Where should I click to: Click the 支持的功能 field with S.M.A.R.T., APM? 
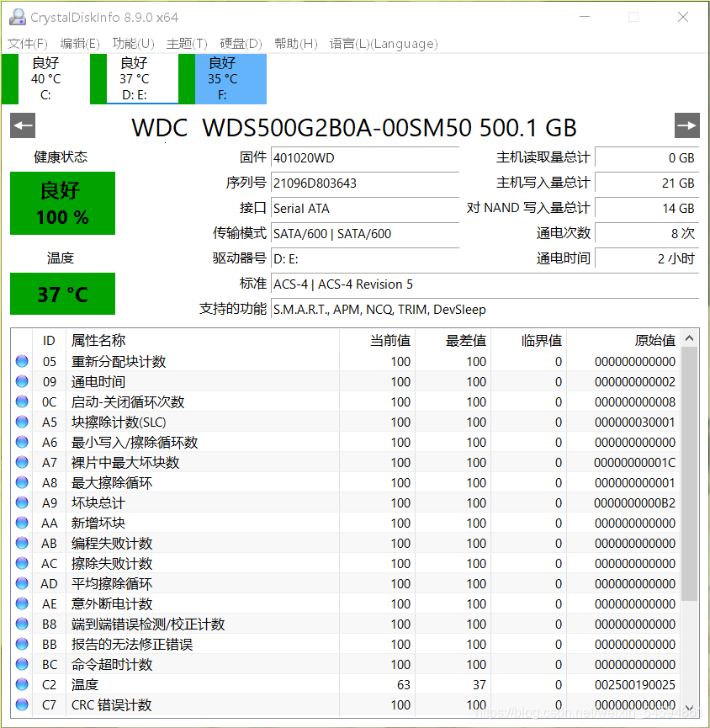pos(485,309)
